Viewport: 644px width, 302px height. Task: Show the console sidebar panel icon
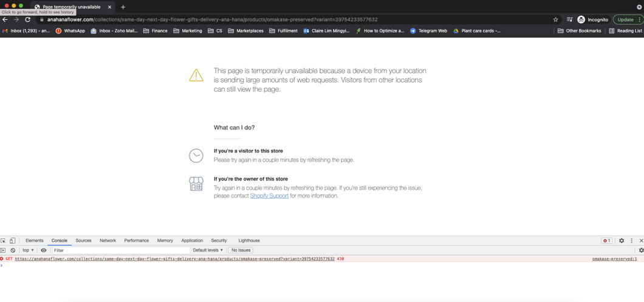pyautogui.click(x=3, y=250)
